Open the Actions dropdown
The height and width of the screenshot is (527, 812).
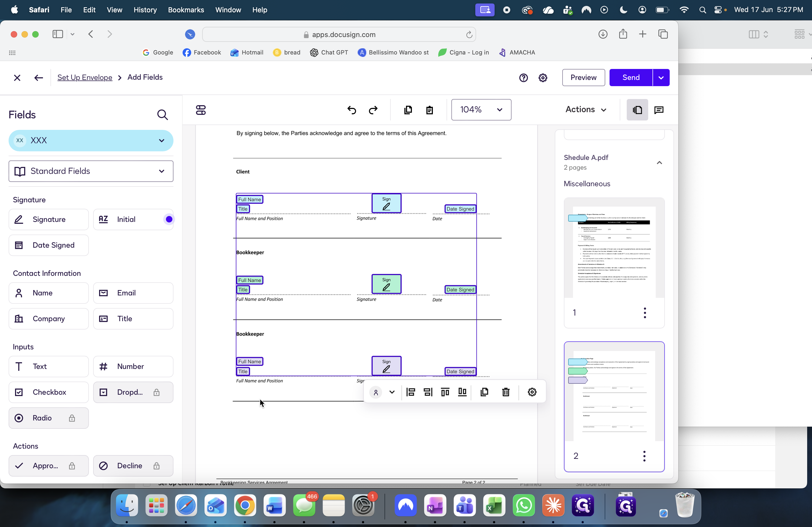(x=586, y=110)
